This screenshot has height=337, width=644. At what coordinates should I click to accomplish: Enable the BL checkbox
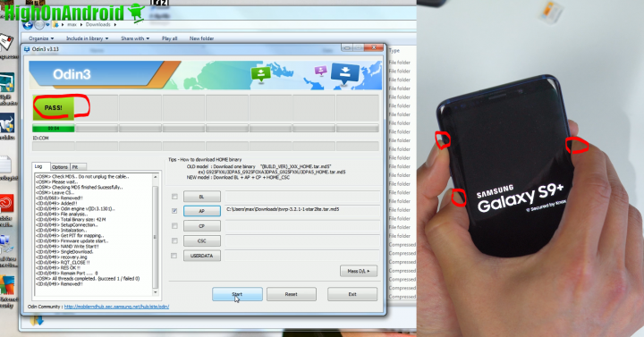(x=174, y=197)
